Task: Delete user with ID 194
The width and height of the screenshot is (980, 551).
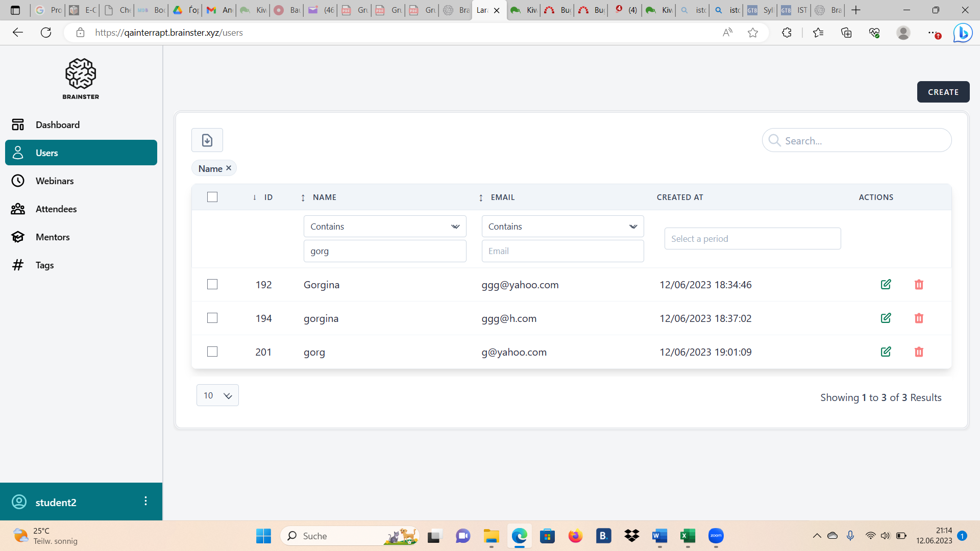Action: [x=919, y=318]
